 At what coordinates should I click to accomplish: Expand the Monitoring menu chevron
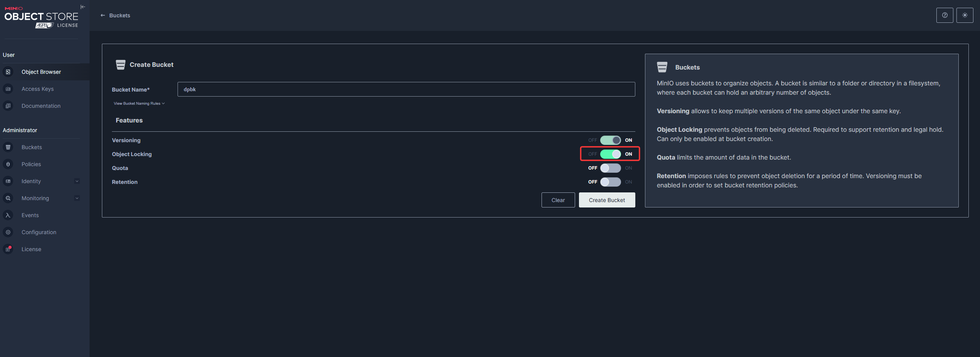tap(77, 198)
